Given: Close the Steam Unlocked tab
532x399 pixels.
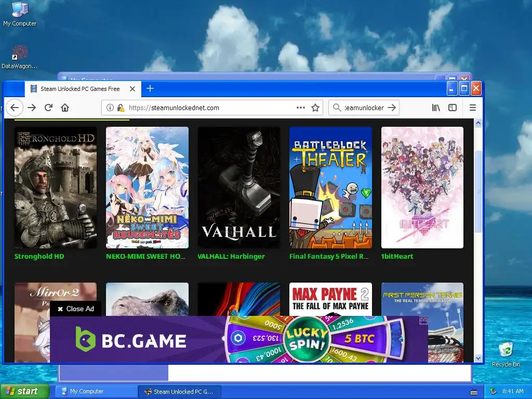Looking at the screenshot, I should click(x=132, y=89).
